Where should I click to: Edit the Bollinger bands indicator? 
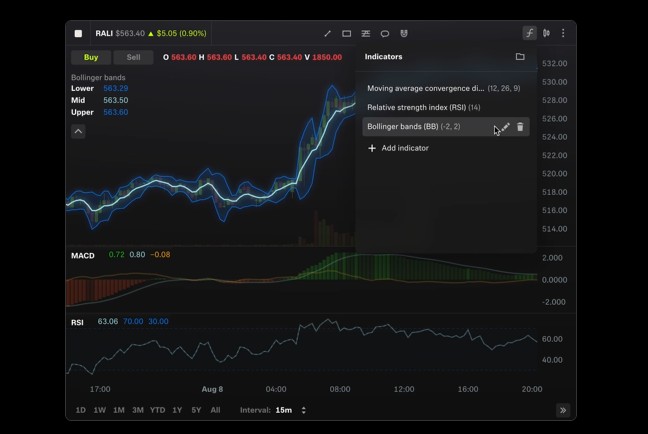tap(506, 127)
